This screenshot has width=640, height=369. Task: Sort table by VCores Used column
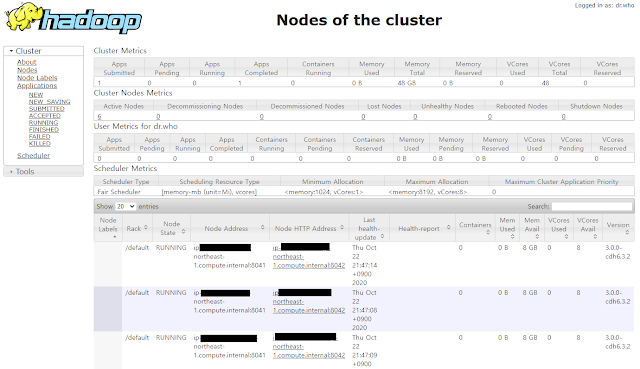point(558,228)
